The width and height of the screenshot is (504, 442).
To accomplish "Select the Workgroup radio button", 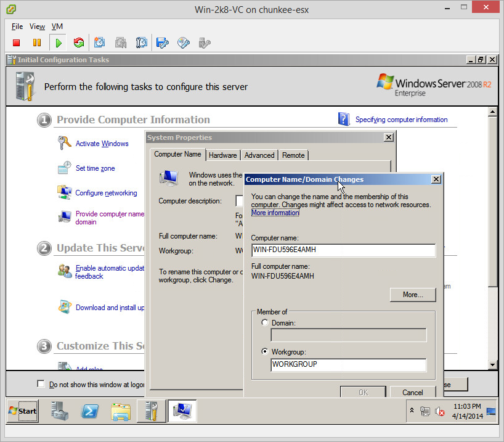I will point(265,351).
